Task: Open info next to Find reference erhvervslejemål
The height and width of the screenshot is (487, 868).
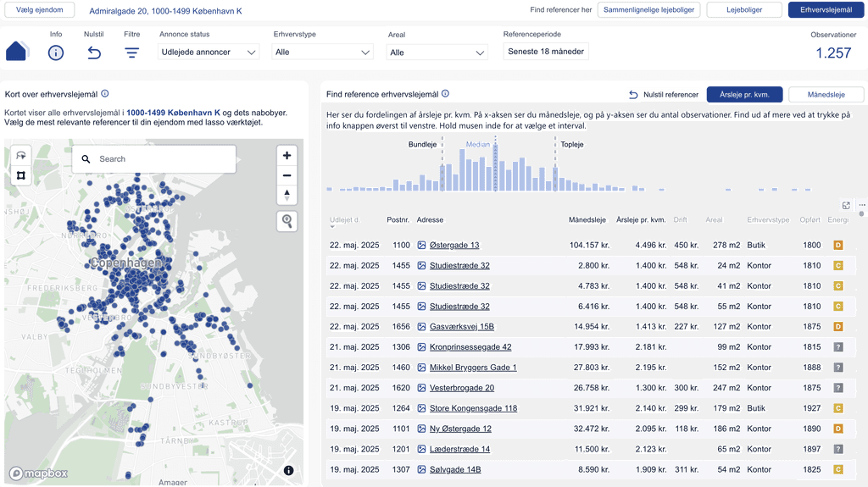Action: tap(446, 93)
